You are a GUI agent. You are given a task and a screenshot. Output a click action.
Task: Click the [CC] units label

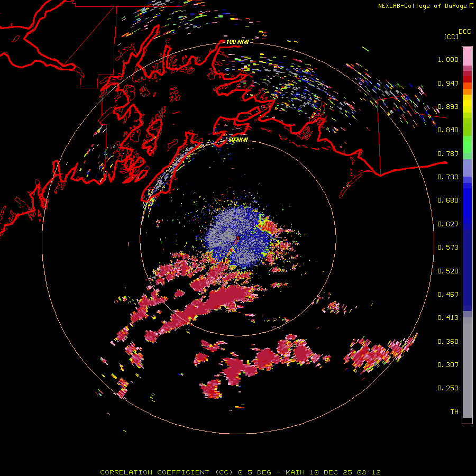451,36
